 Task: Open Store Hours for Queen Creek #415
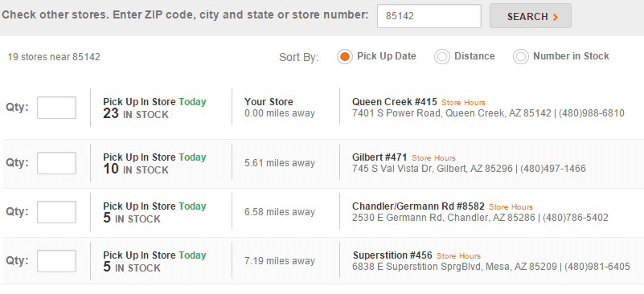click(463, 103)
